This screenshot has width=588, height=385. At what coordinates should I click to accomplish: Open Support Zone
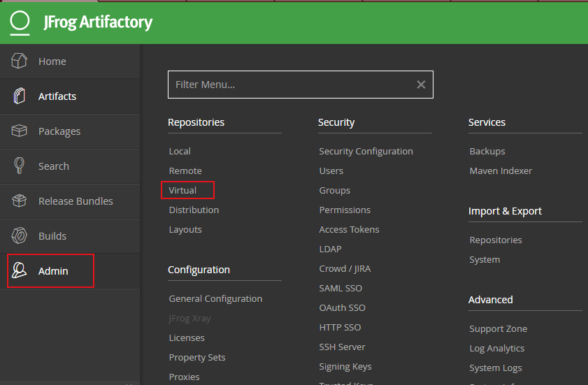(x=499, y=329)
